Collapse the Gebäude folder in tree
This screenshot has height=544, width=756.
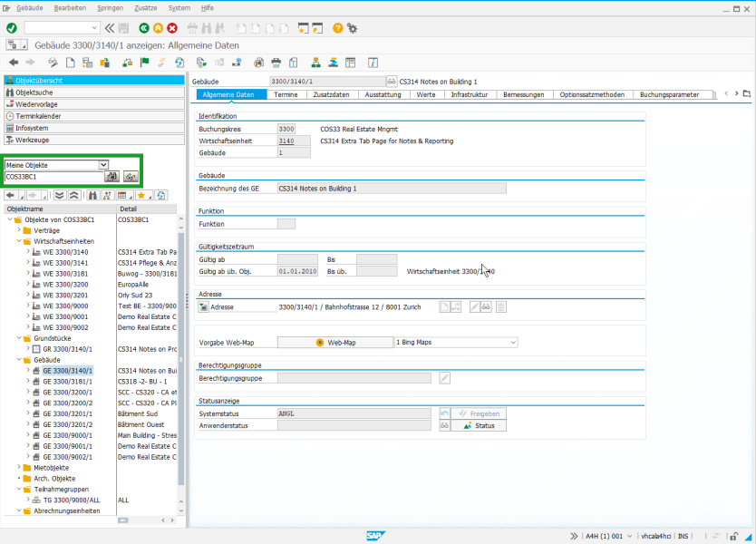click(19, 360)
